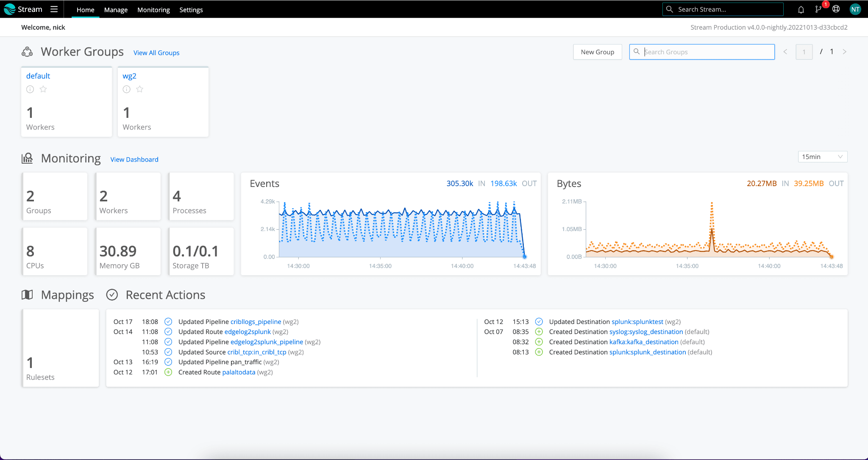The image size is (868, 460).
Task: Star the wg2 worker group as favorite
Action: (x=140, y=89)
